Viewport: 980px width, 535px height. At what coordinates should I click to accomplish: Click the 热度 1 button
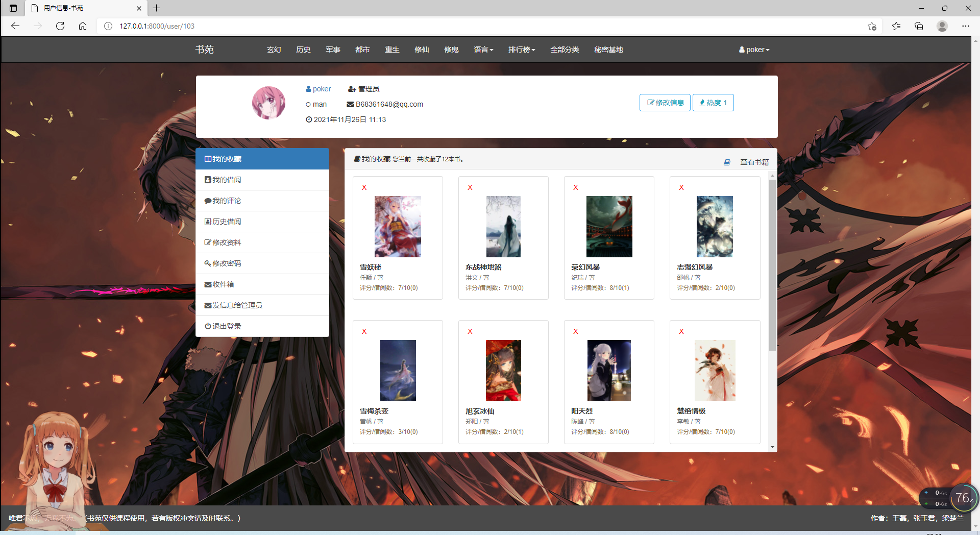(x=713, y=103)
